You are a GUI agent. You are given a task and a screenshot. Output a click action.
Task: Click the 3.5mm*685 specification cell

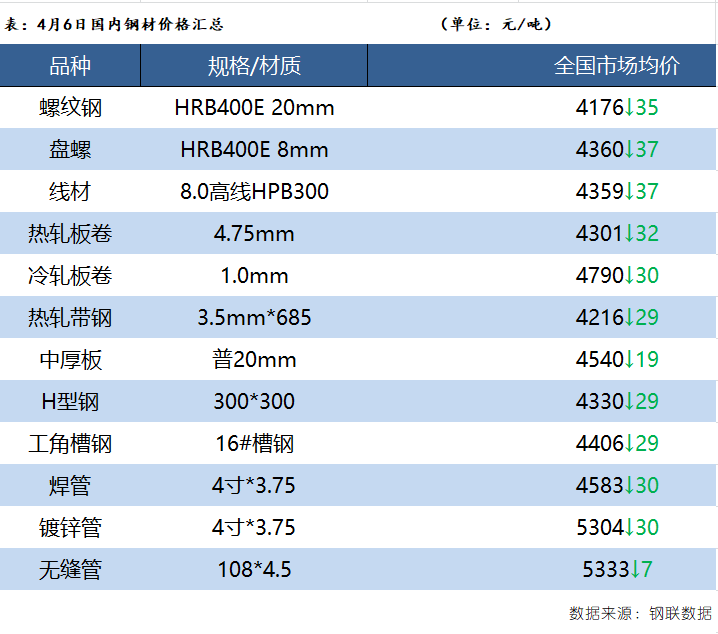[x=254, y=318]
